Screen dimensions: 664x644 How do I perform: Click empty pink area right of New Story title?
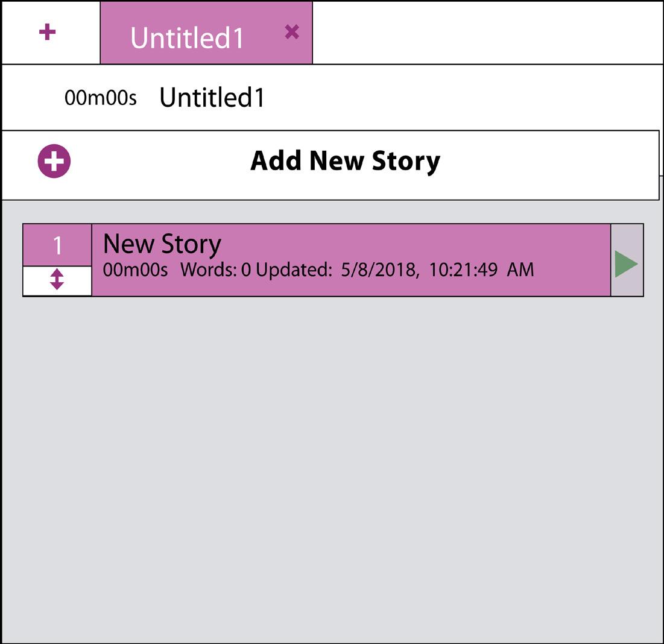click(x=422, y=244)
